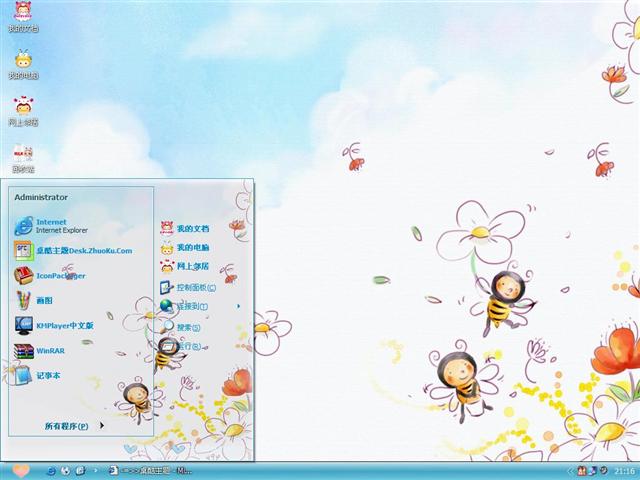Image resolution: width=640 pixels, height=480 pixels.
Task: Click the second quick launch icon
Action: pos(65,471)
